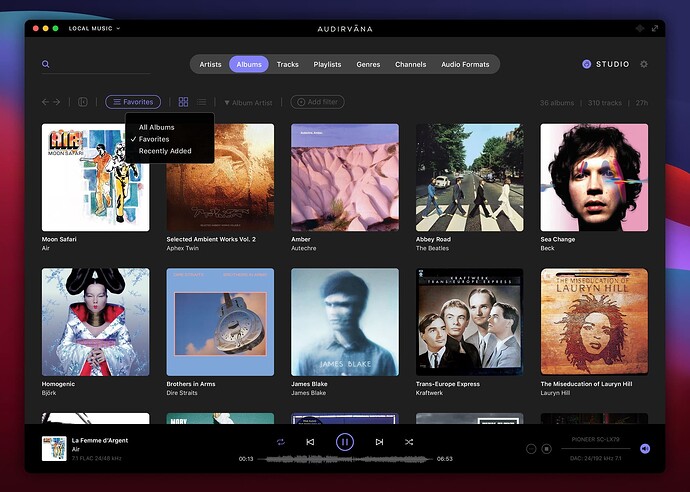Toggle shuffle playback

coord(409,442)
